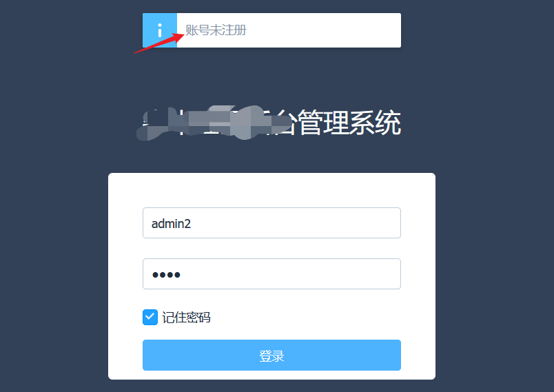Click the 账号未注册 notification message

click(x=216, y=30)
